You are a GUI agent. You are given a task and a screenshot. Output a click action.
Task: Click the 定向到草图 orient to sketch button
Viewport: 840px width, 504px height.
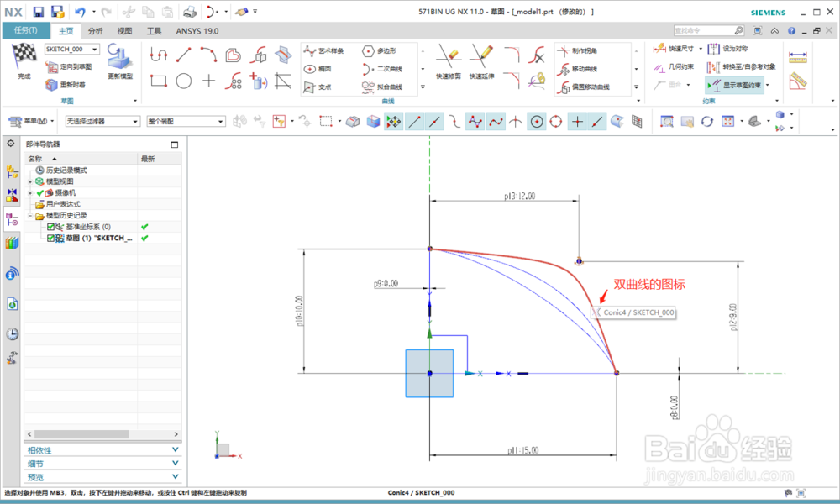(69, 67)
